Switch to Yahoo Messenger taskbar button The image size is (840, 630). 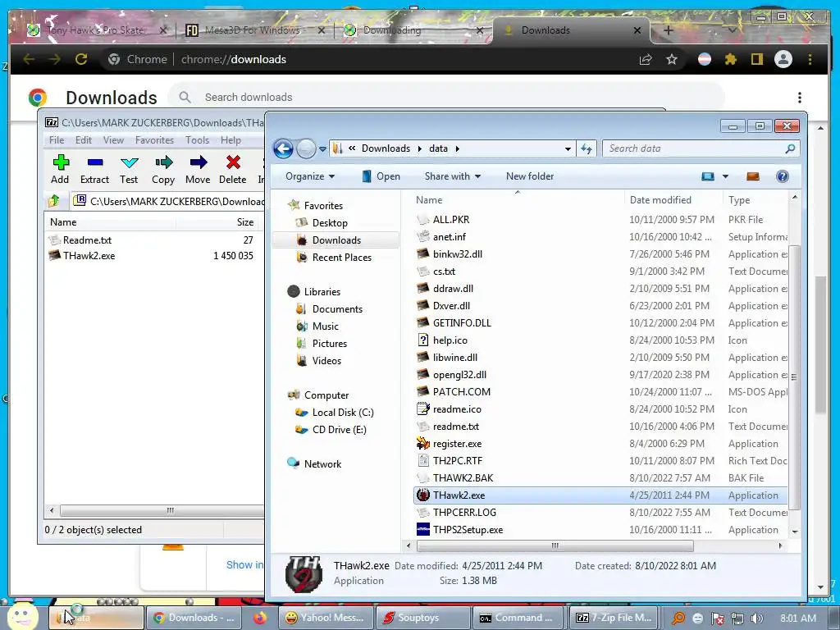tap(326, 618)
